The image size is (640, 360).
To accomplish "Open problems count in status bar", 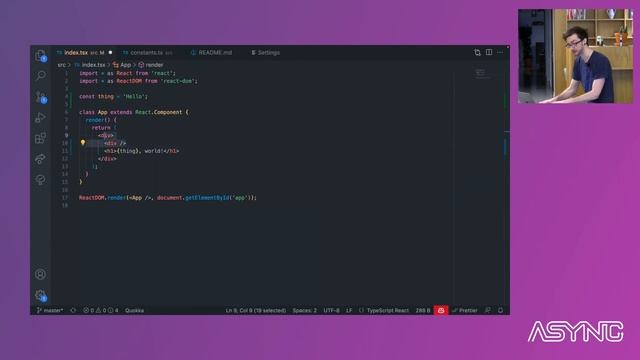I will click(x=100, y=311).
